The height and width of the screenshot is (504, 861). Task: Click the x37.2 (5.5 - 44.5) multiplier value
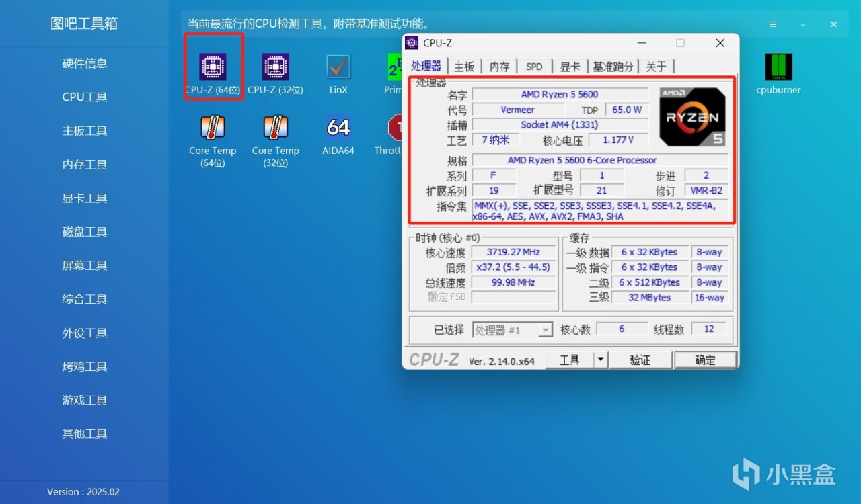pos(514,267)
